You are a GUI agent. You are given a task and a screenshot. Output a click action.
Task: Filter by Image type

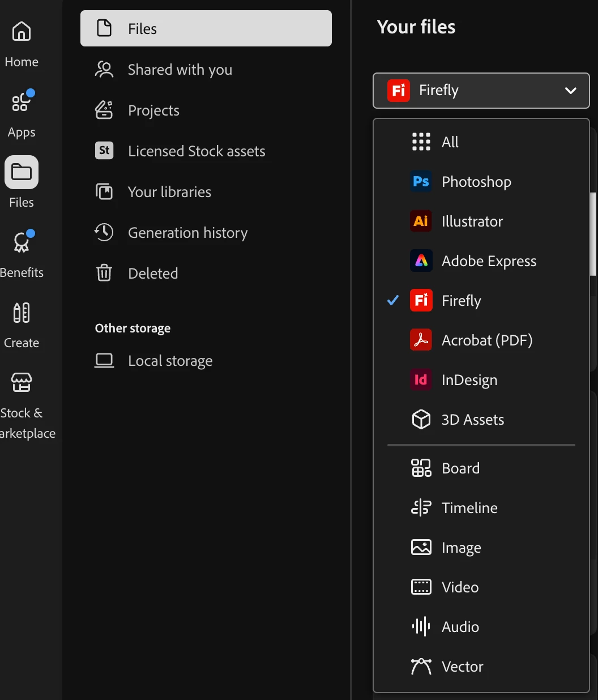pyautogui.click(x=481, y=548)
